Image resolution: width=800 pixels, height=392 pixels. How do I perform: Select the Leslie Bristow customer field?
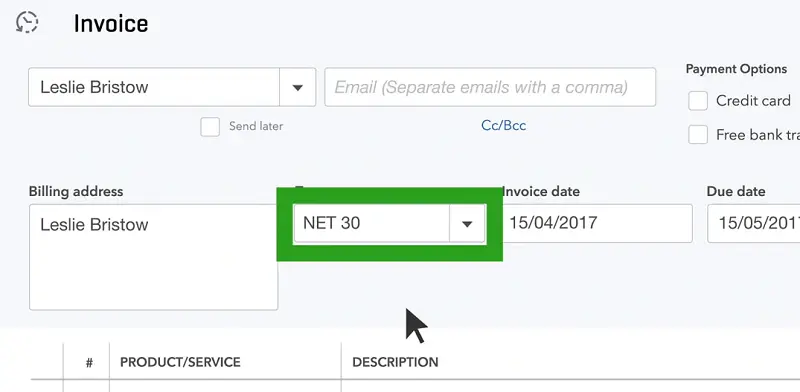pos(154,87)
